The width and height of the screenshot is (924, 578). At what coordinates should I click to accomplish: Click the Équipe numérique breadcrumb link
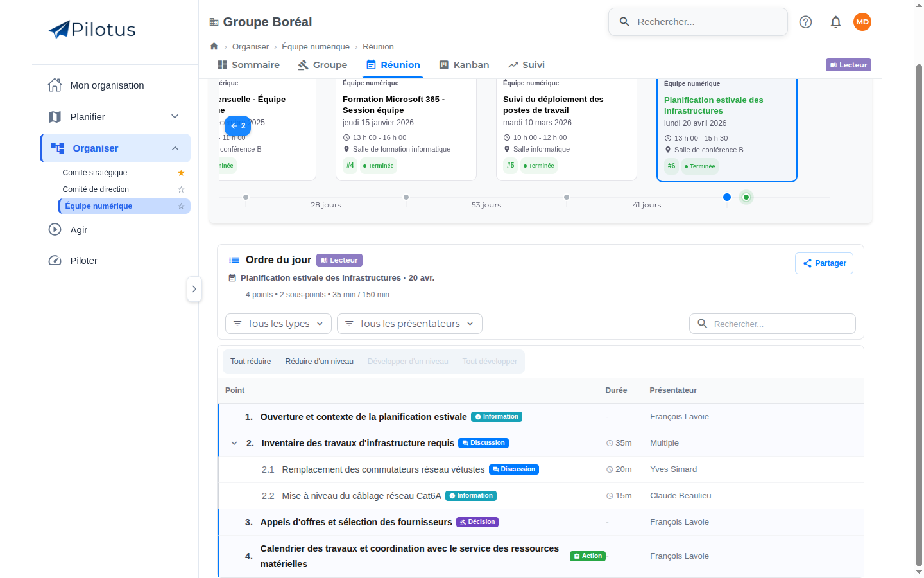click(316, 47)
